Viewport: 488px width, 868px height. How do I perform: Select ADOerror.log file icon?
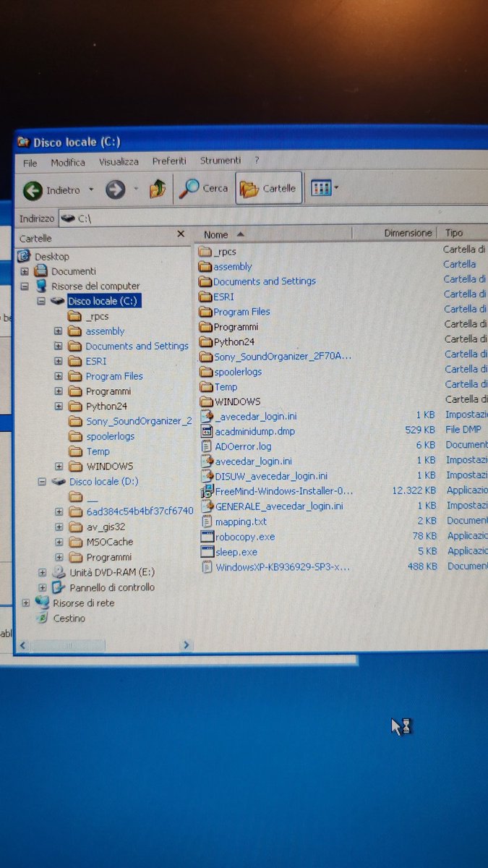[x=206, y=446]
